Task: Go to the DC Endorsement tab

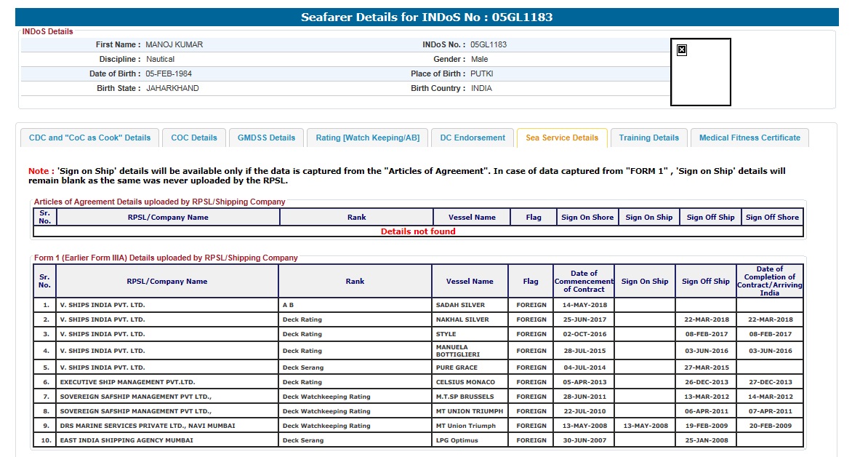Action: click(x=473, y=138)
